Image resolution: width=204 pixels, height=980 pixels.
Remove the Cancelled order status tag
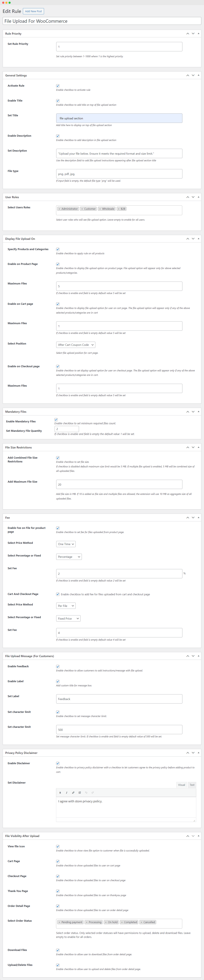141,922
